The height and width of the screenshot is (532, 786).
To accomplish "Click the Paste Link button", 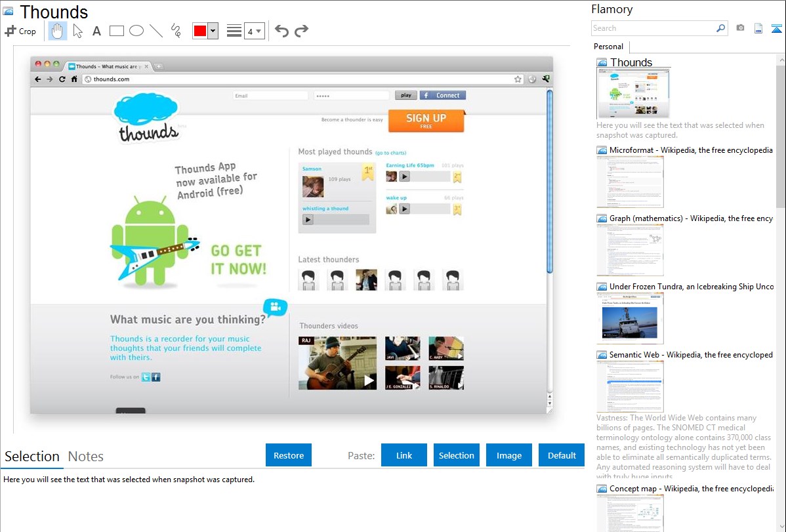I will pos(404,455).
